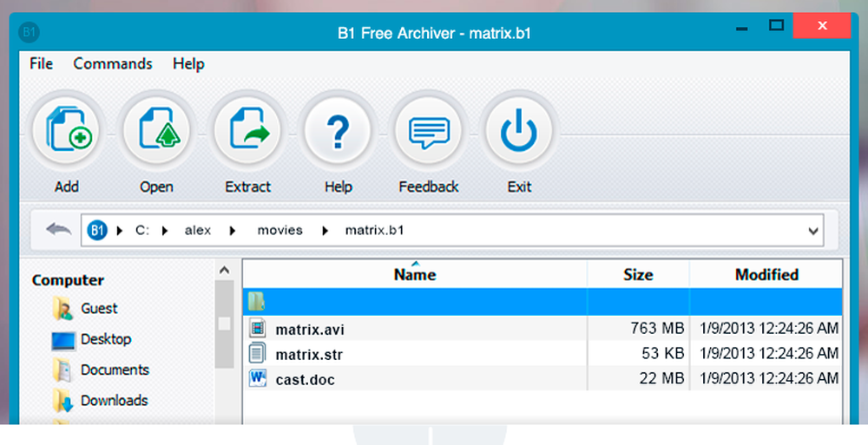868x445 pixels.
Task: Click the B1 root icon in path bar
Action: pyautogui.click(x=97, y=230)
